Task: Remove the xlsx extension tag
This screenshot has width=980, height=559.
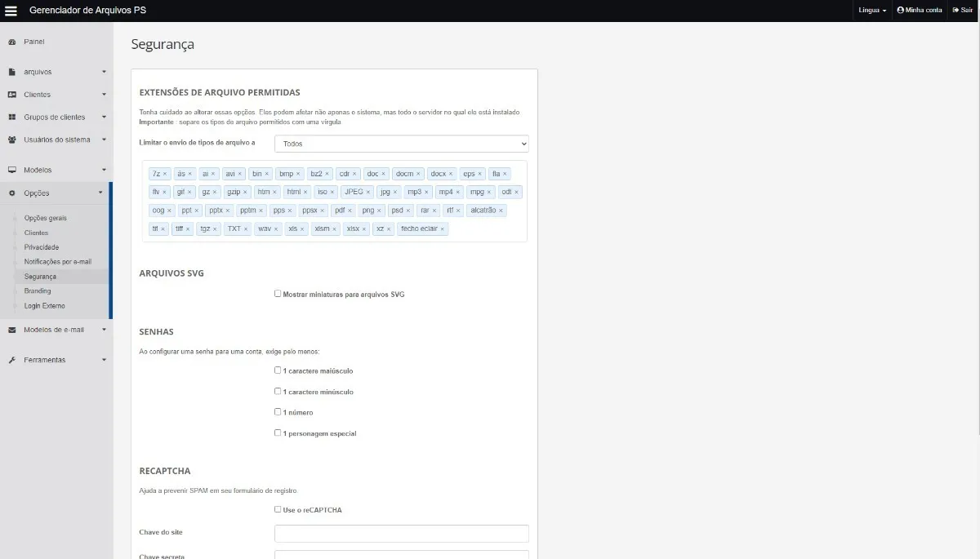Action: [x=364, y=229]
